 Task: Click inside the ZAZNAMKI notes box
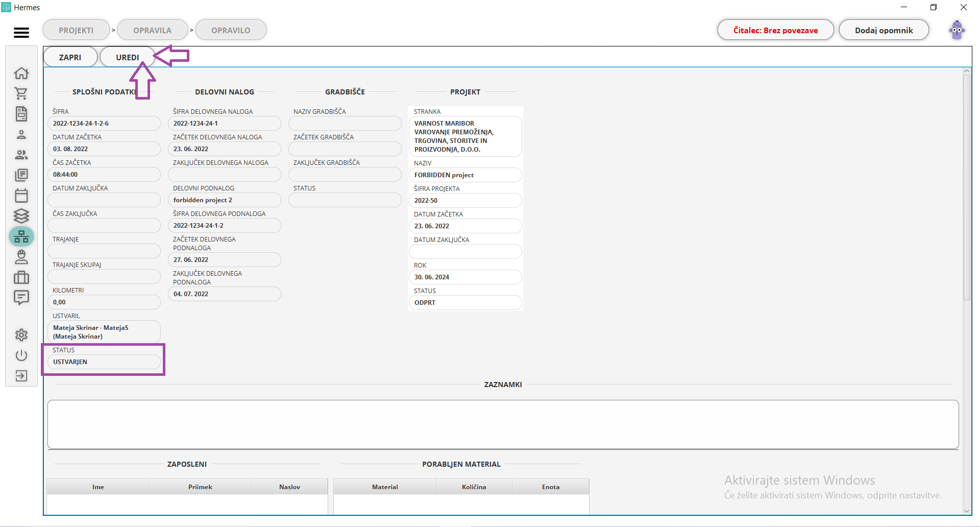(x=503, y=424)
